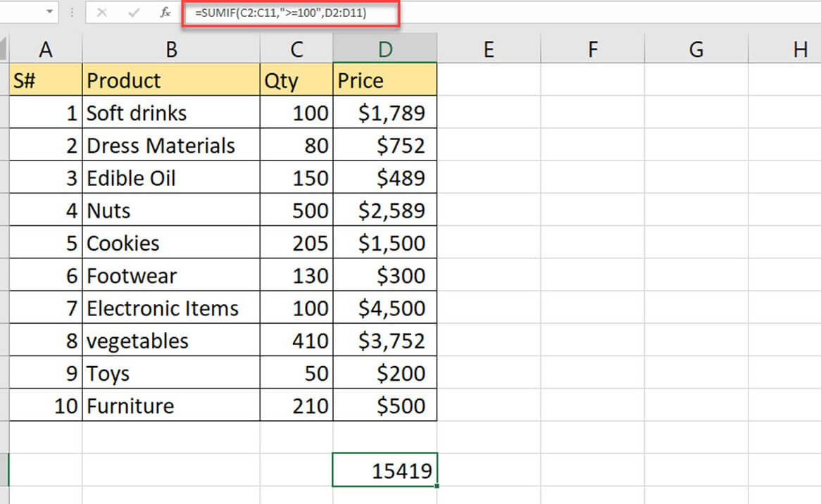The width and height of the screenshot is (821, 504).
Task: Select the Price header cell
Action: click(x=384, y=80)
